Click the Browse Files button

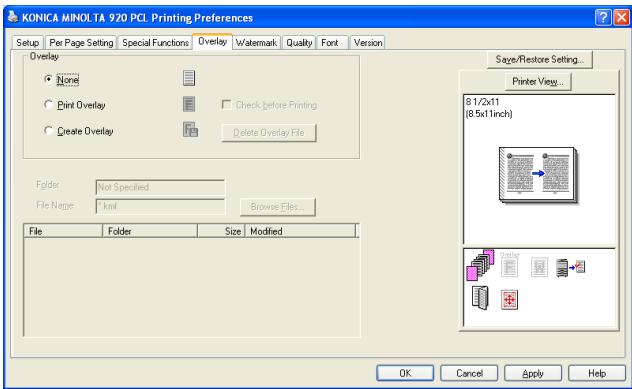(x=278, y=207)
